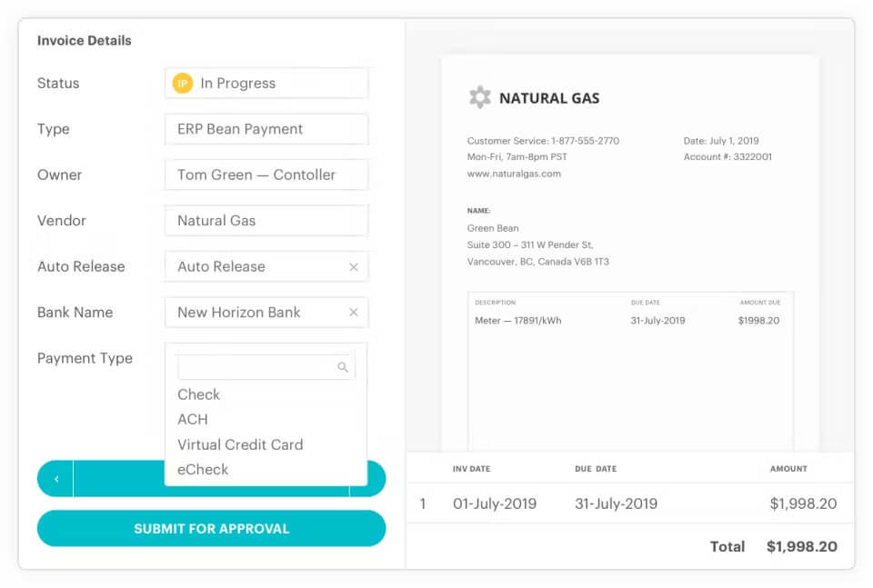
Task: Click the INV DATE column header
Action: click(x=472, y=469)
